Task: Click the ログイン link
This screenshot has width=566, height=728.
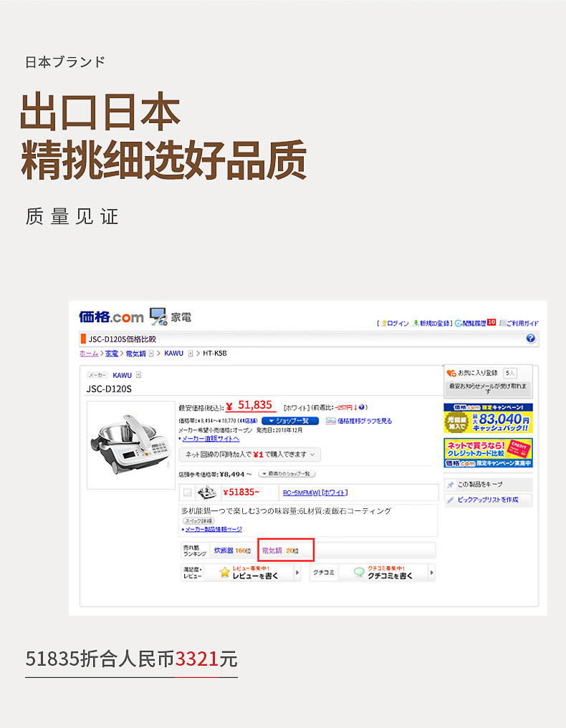Action: point(398,324)
